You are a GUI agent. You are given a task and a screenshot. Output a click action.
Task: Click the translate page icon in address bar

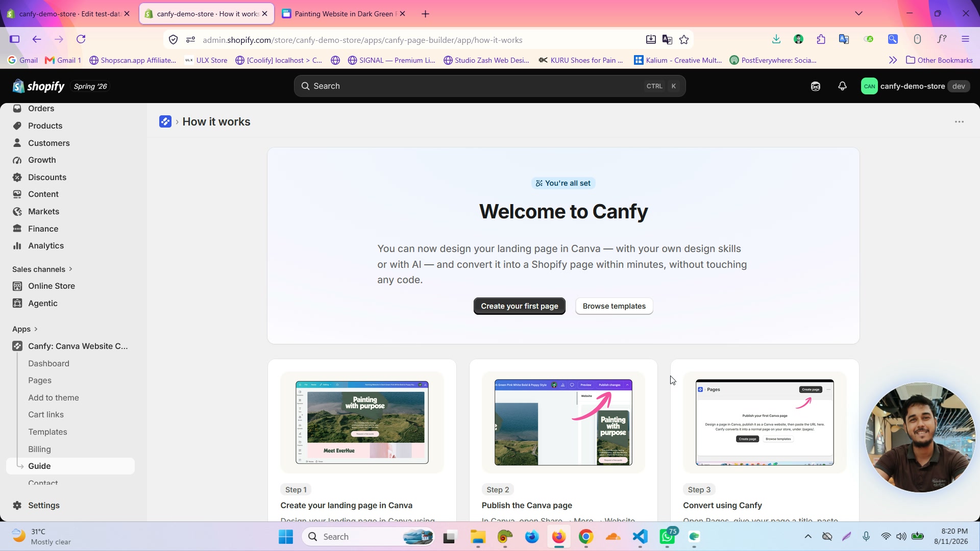click(667, 40)
